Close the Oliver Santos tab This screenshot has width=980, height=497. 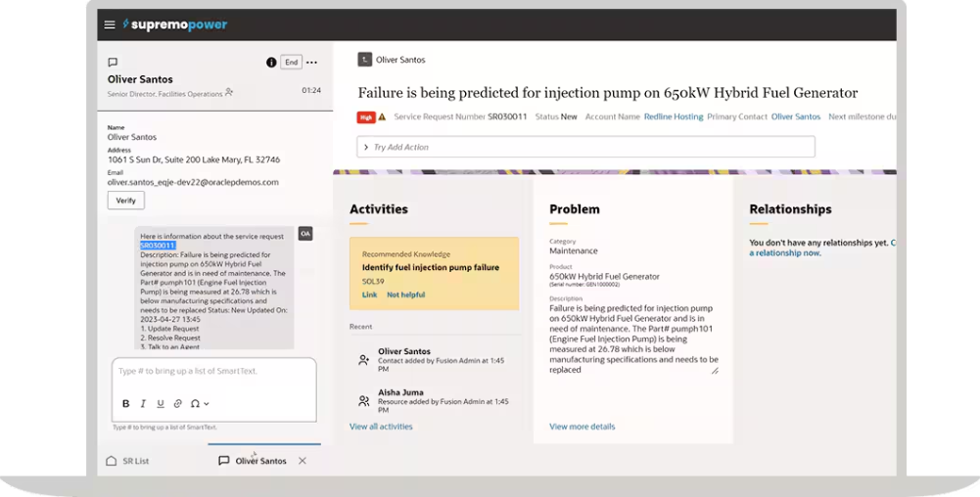point(303,461)
